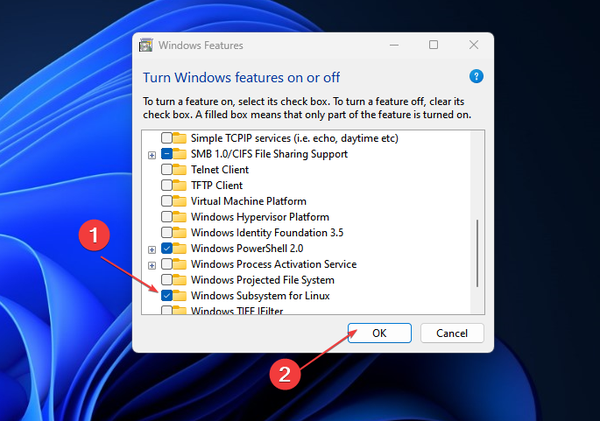Disable the Windows PowerShell 2.0 checkbox

(x=166, y=249)
